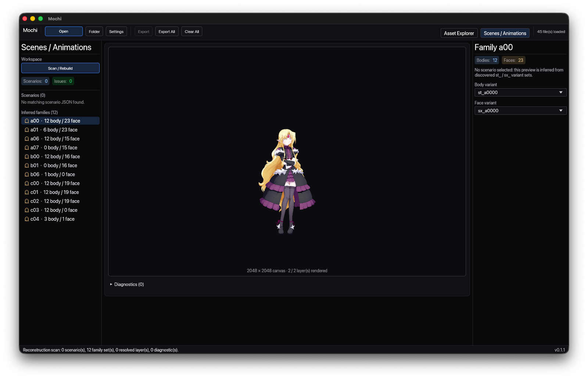Select family a07 · 0 body / 15 face
588x379 pixels.
click(x=60, y=148)
